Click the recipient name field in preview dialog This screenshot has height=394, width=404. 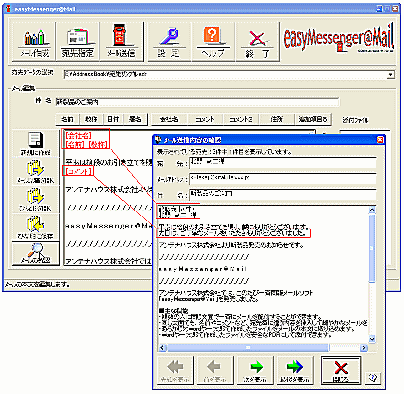click(283, 163)
